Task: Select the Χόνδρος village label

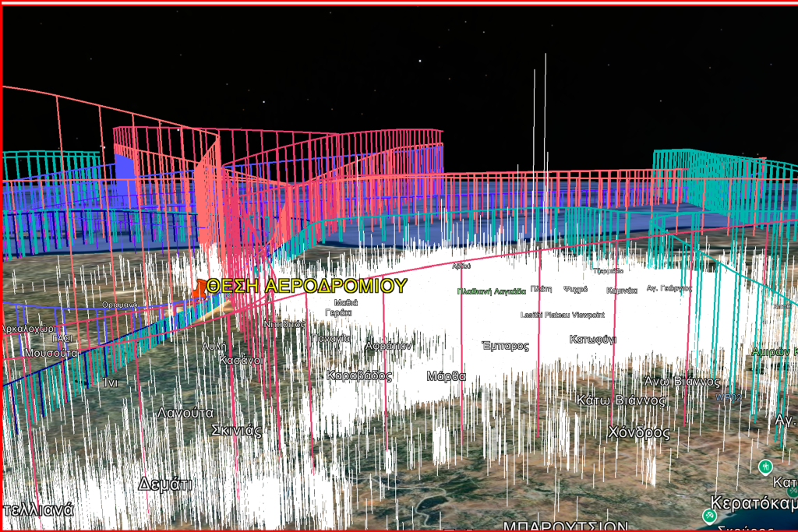Action: point(640,432)
